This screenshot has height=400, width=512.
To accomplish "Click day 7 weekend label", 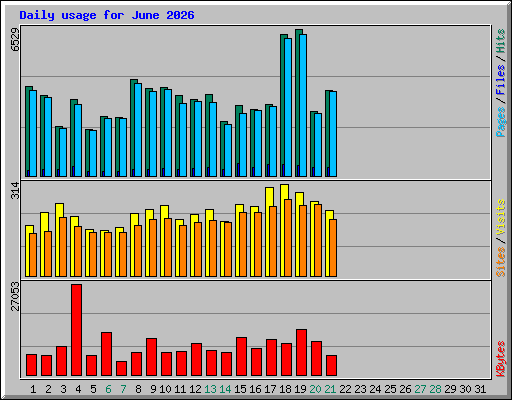I will click(x=123, y=389).
